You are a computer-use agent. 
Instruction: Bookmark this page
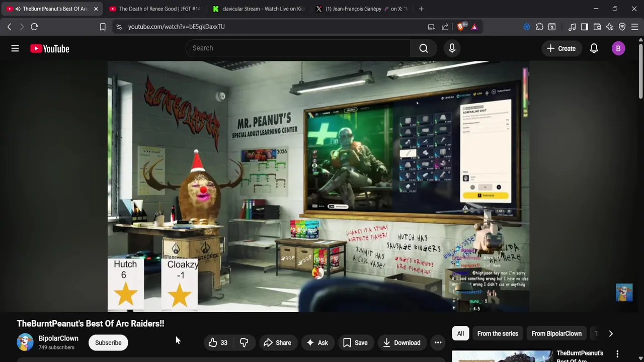tap(103, 27)
